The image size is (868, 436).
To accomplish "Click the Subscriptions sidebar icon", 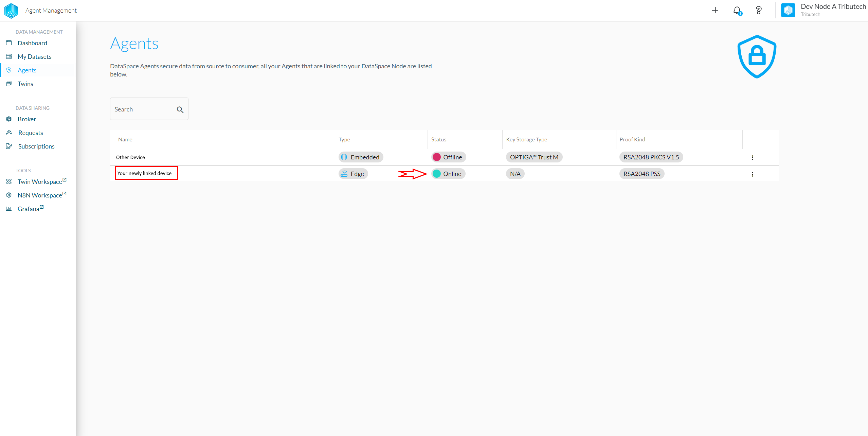I will 9,146.
